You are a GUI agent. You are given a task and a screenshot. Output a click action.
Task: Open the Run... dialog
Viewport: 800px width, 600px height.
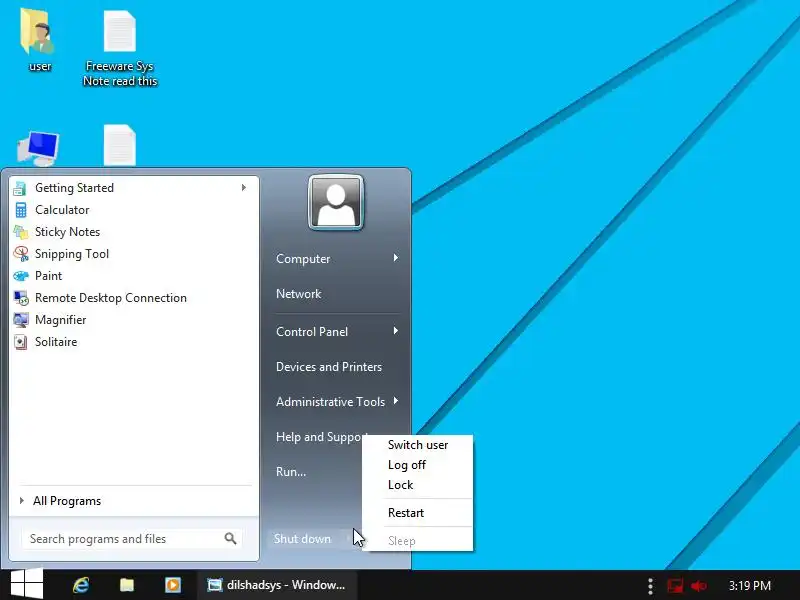click(291, 472)
